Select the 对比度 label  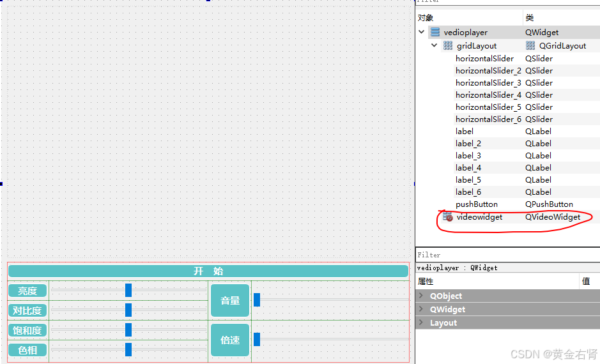pyautogui.click(x=27, y=310)
